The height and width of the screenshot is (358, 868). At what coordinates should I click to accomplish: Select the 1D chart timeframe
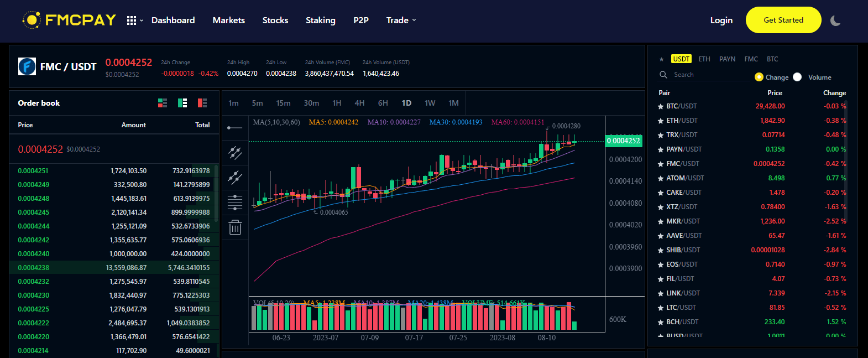pos(406,103)
